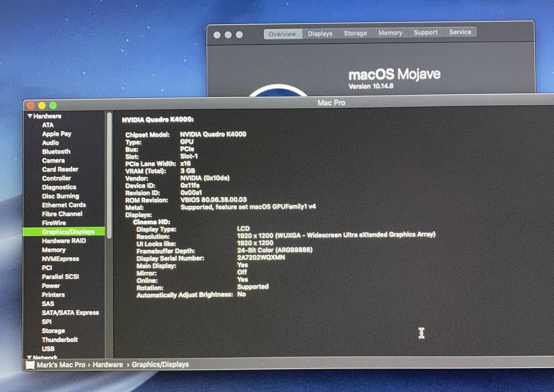The width and height of the screenshot is (554, 392).
Task: Click Mark's Mac Pro in path bar
Action: click(x=61, y=365)
